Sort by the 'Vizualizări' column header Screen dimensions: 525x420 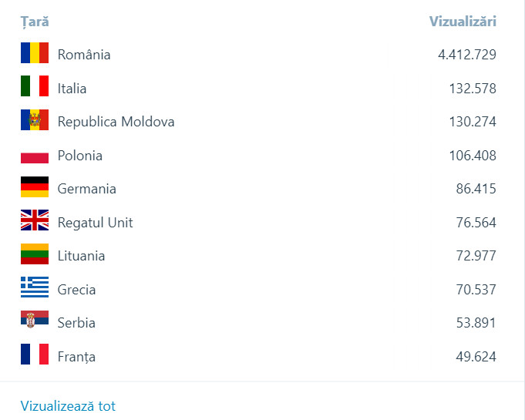click(x=463, y=22)
